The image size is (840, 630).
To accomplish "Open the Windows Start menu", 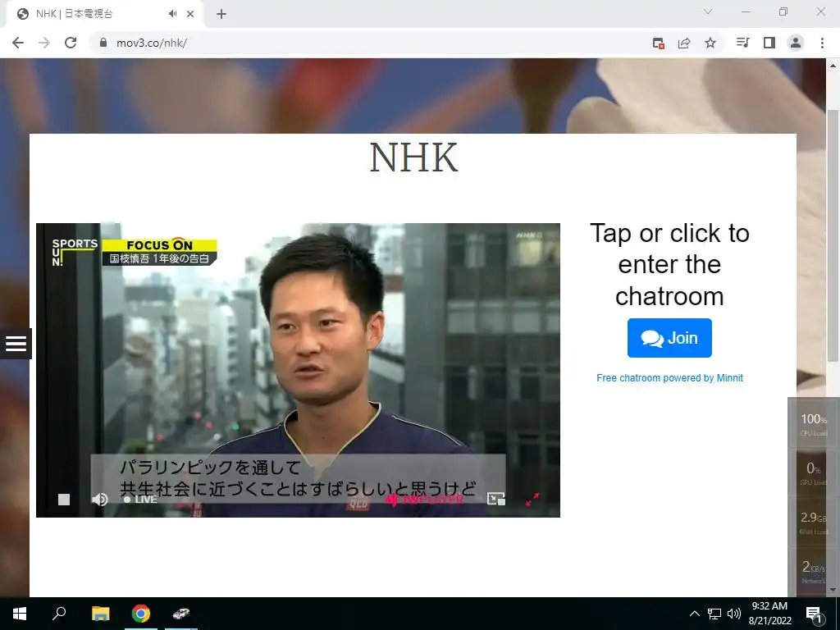I will tap(20, 614).
